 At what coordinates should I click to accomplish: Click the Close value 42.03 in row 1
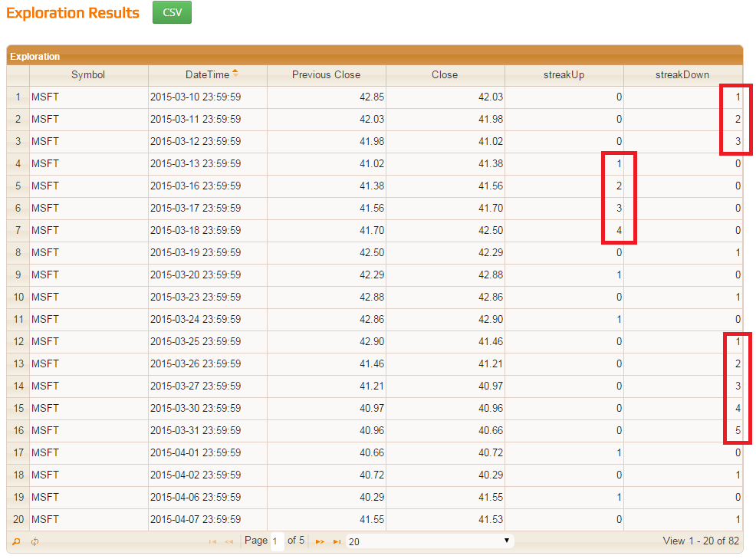point(491,97)
